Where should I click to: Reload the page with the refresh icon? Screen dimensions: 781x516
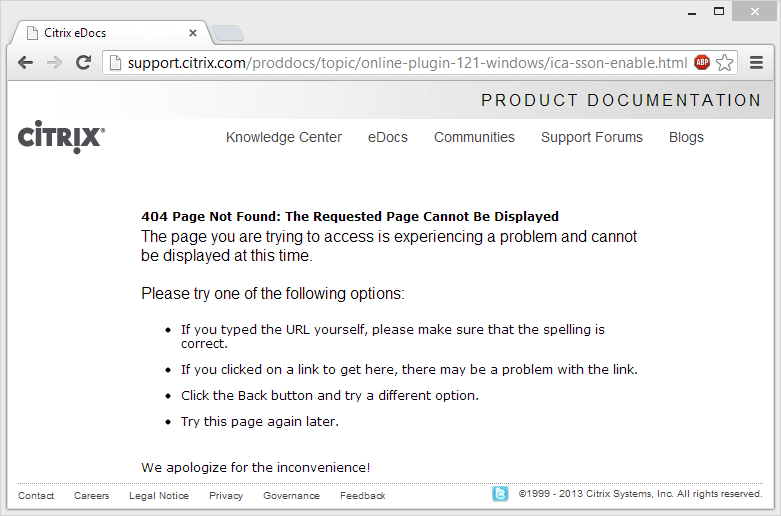(x=83, y=62)
